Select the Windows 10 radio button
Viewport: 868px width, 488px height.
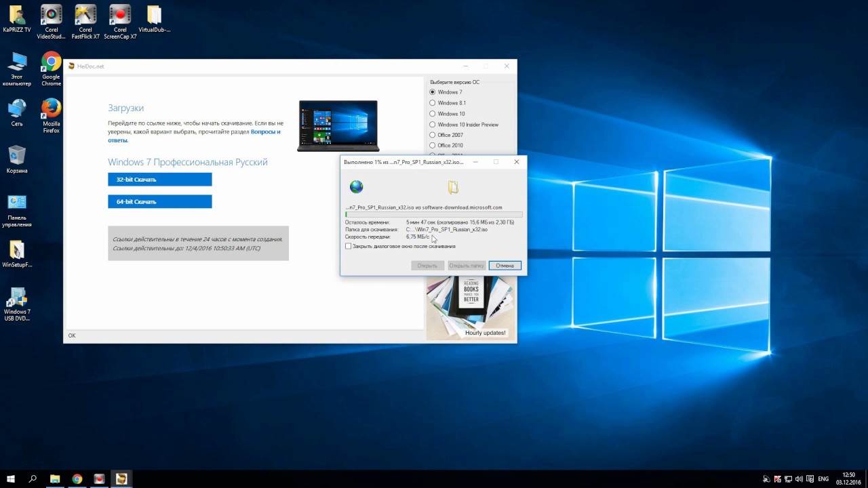tap(433, 114)
